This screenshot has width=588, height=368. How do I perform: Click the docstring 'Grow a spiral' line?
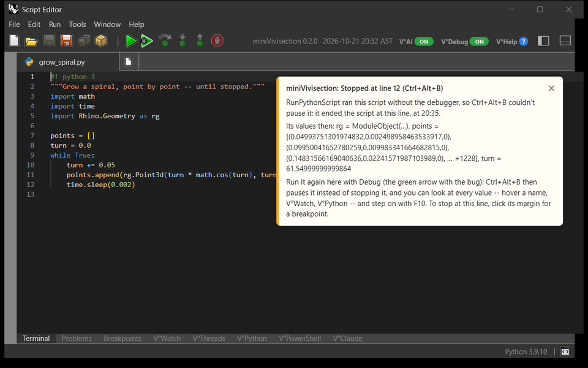coord(157,86)
